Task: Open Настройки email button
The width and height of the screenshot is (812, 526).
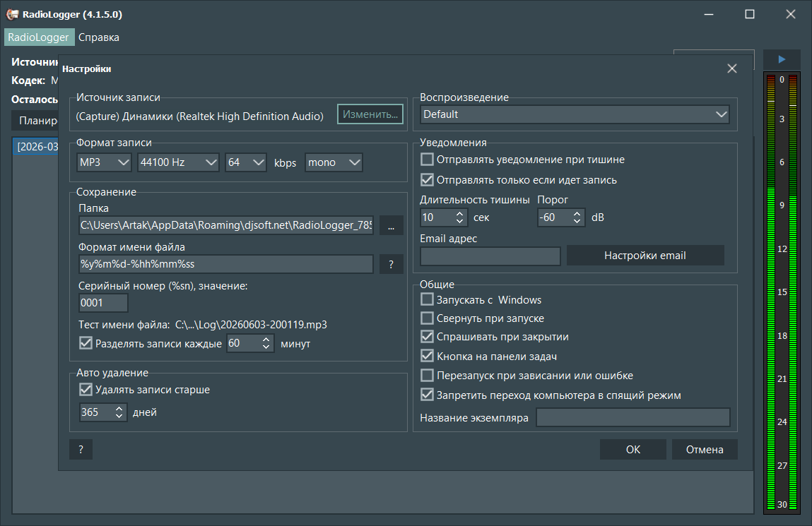Action: (x=645, y=256)
